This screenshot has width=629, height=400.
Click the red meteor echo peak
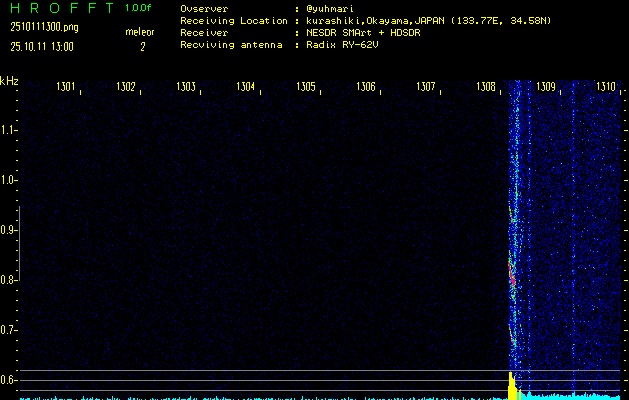[x=513, y=280]
